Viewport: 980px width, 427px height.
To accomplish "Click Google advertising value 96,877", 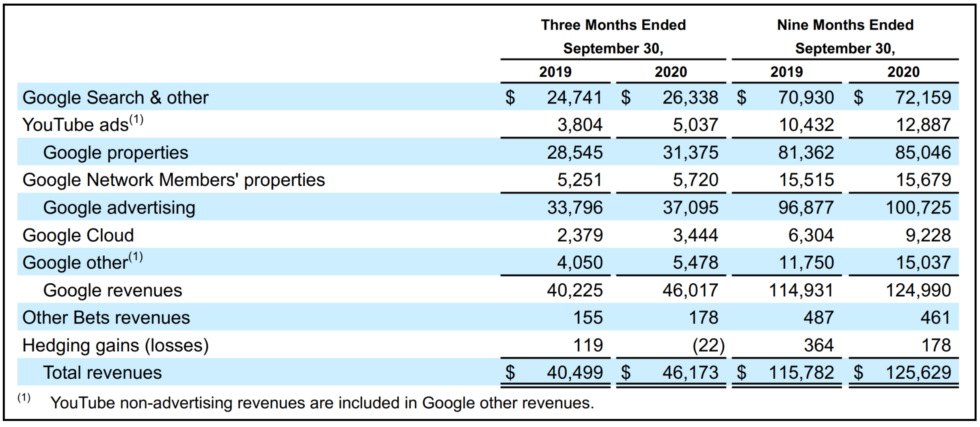I will [806, 208].
